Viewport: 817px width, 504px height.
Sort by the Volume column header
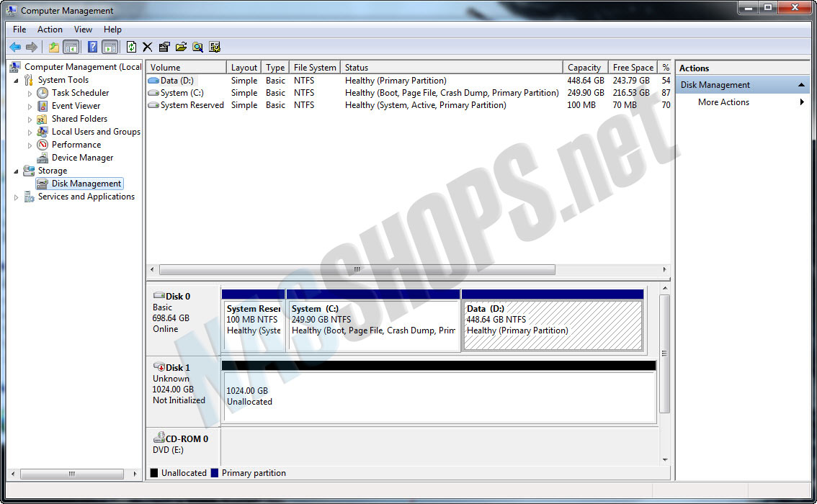click(x=186, y=68)
